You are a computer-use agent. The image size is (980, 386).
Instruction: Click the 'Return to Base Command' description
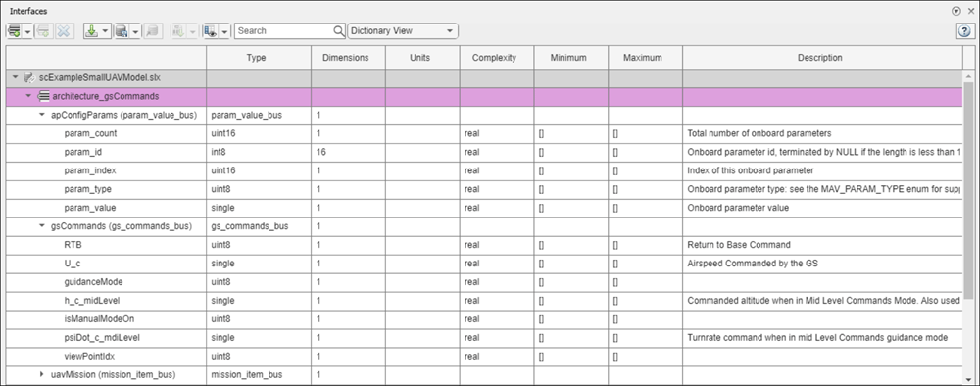point(739,245)
